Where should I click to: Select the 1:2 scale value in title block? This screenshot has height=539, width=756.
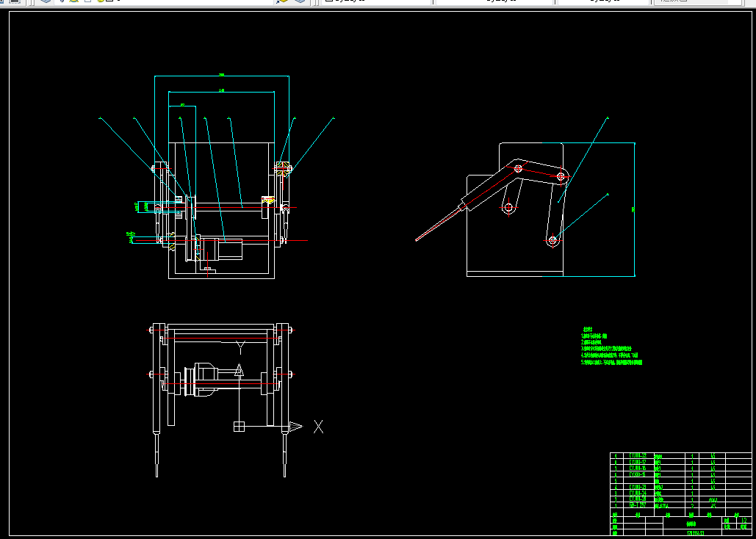(x=744, y=521)
